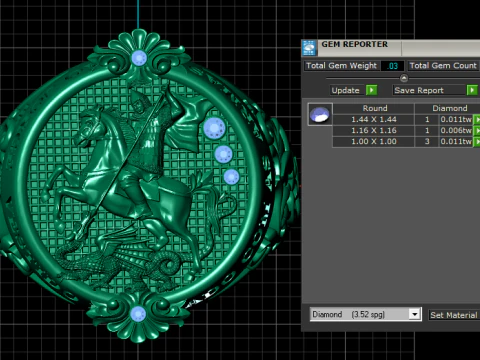
Task: Click the green arrow next to Save Report
Action: 472,90
